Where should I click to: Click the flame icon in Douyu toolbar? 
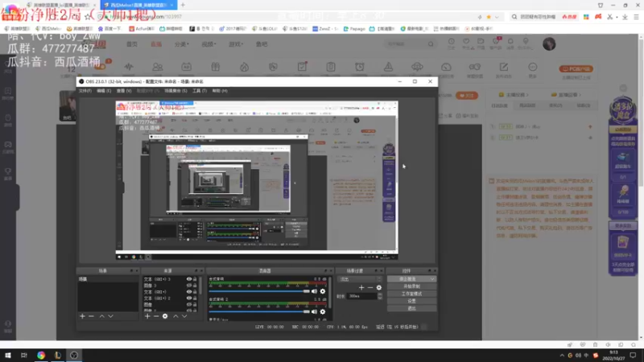(x=245, y=67)
